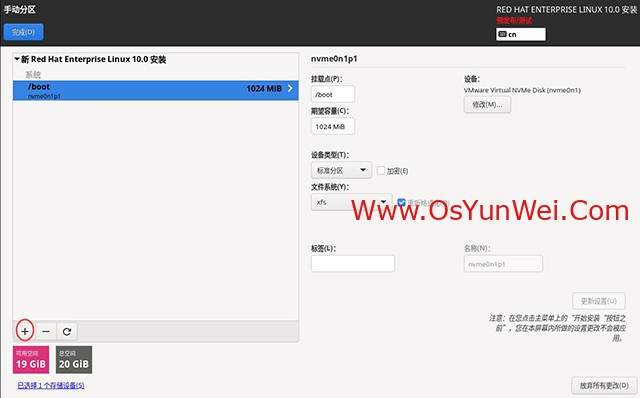The width and height of the screenshot is (640, 398).
Task: Toggle the reformat checkbox next to xfs
Action: click(401, 202)
